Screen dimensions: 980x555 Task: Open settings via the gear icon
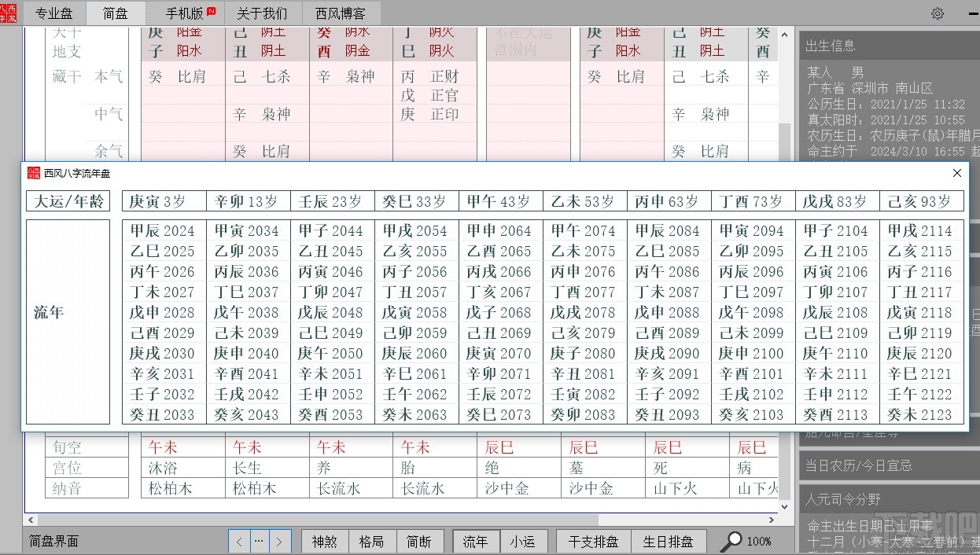click(938, 13)
